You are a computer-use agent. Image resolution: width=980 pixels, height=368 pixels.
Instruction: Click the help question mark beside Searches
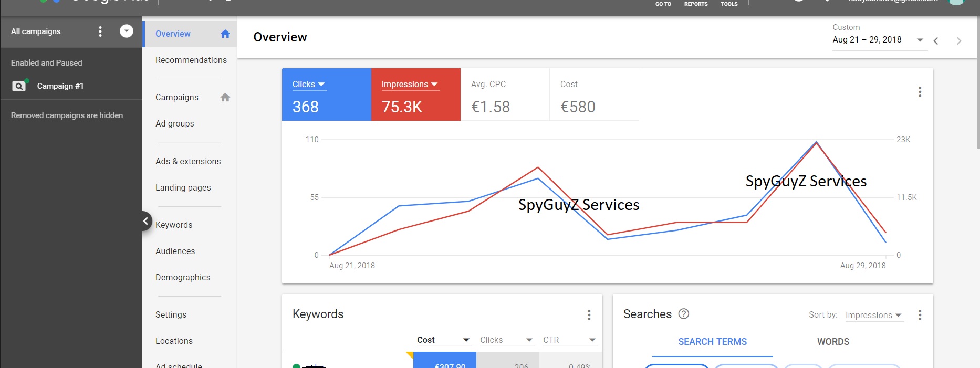coord(684,314)
